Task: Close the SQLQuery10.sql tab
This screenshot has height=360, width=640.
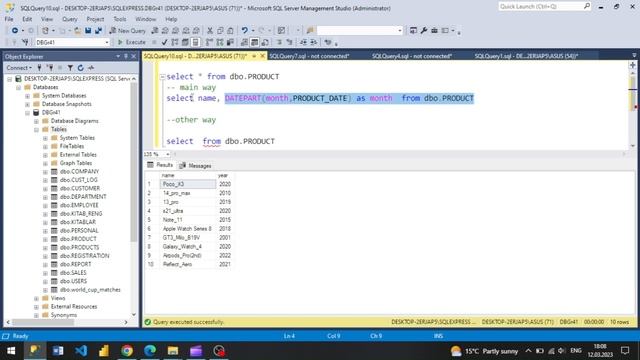Action: coord(262,56)
